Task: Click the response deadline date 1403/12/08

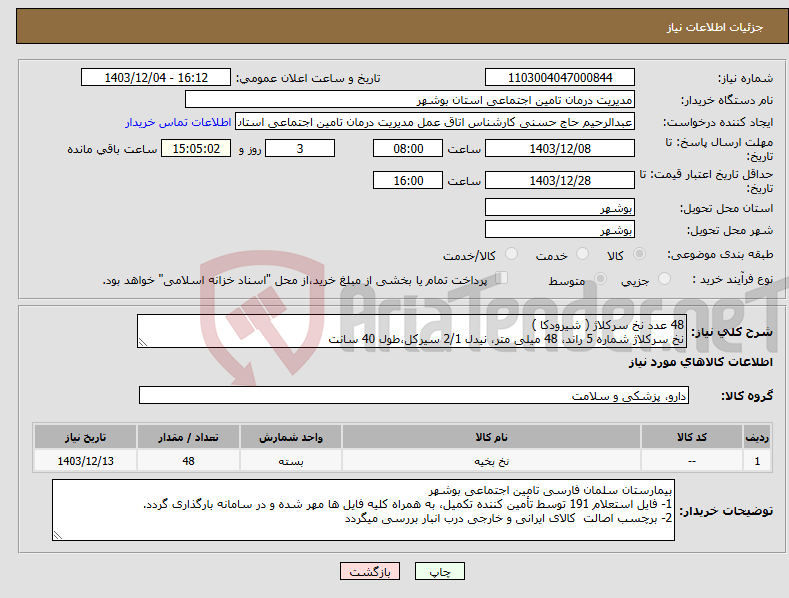Action: (560, 148)
